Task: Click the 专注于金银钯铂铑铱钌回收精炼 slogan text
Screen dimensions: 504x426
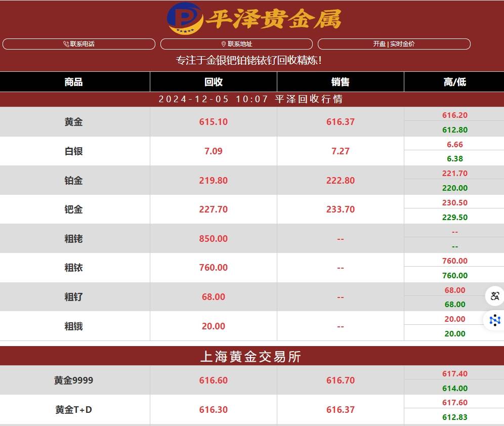Action: [249, 60]
